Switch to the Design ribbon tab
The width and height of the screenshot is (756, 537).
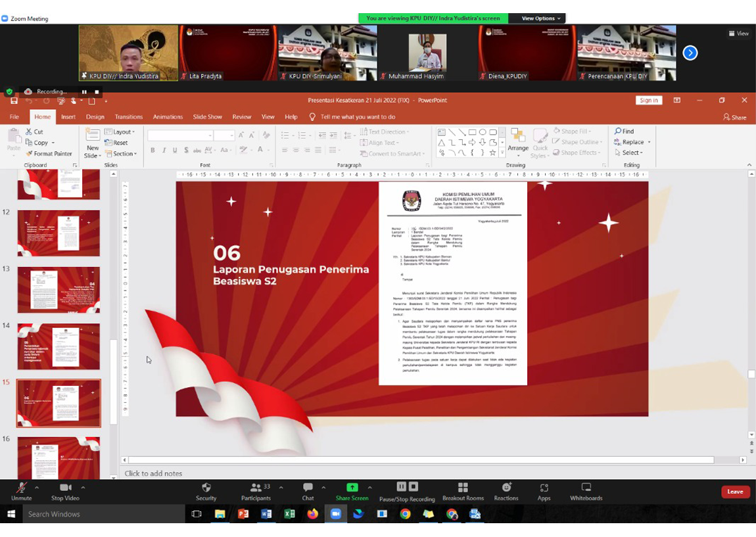(95, 117)
